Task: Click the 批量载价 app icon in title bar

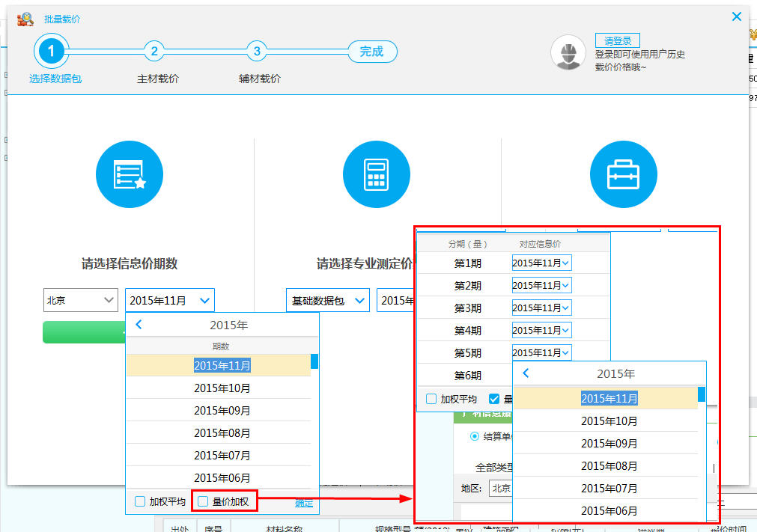Action: [x=25, y=19]
